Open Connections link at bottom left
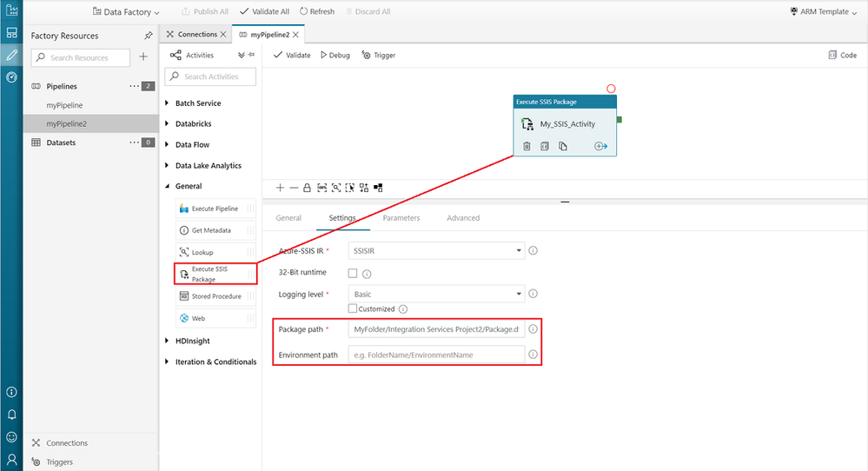 pyautogui.click(x=60, y=443)
